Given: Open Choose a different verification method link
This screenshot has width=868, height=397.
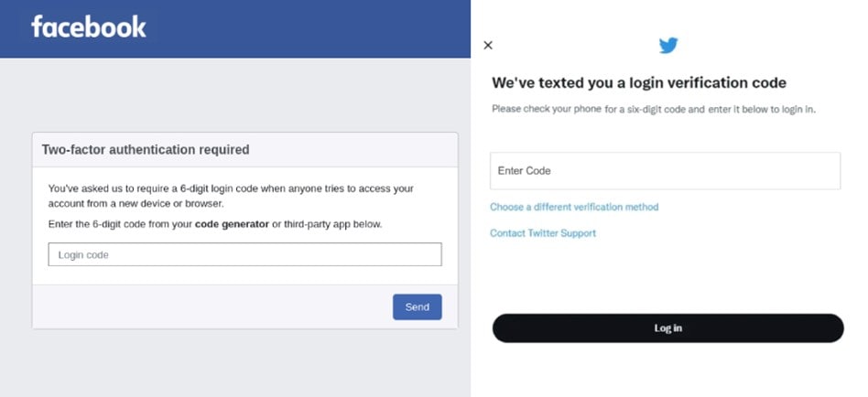Looking at the screenshot, I should [x=574, y=207].
